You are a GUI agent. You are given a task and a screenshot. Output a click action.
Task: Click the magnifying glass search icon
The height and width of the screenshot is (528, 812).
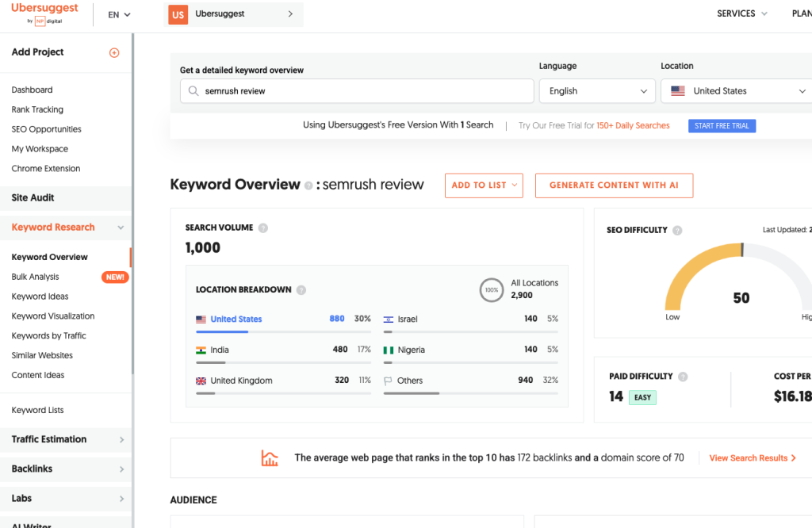(193, 91)
